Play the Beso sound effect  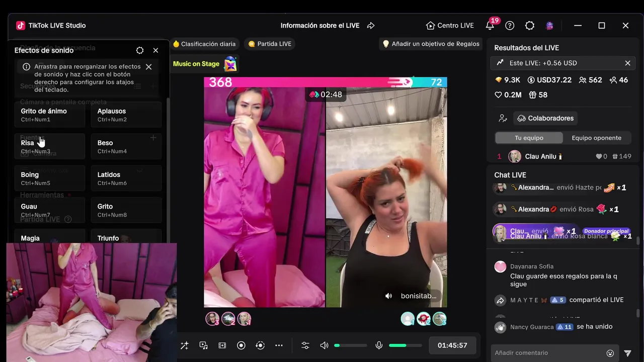pos(126,146)
